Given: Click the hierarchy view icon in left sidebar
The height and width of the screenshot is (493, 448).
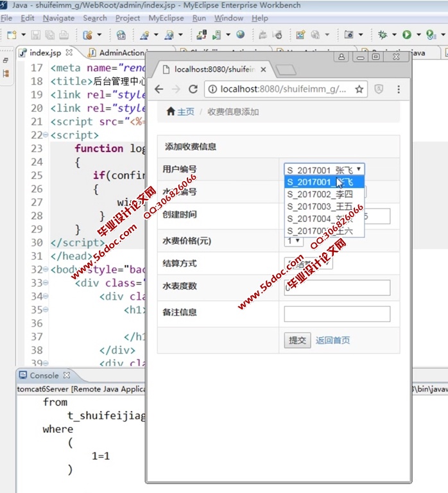Looking at the screenshot, I should (x=6, y=74).
